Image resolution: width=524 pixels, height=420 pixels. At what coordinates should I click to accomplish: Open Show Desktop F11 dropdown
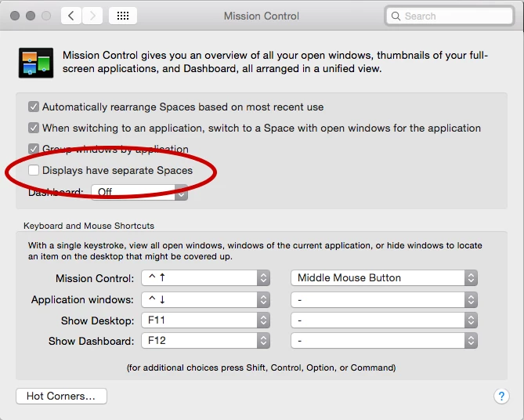pos(205,320)
